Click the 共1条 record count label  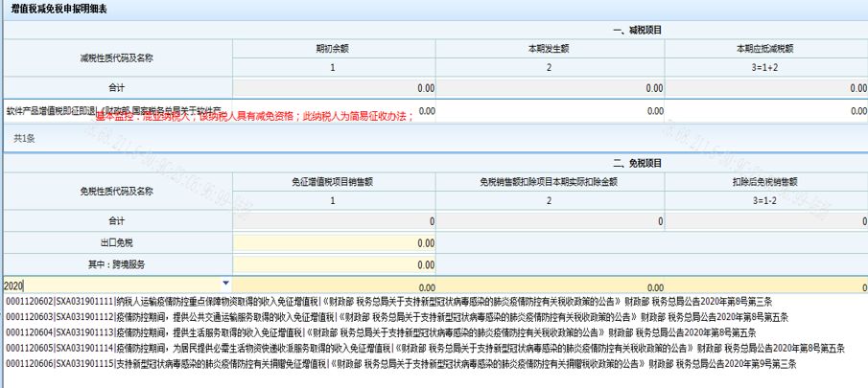coord(24,138)
